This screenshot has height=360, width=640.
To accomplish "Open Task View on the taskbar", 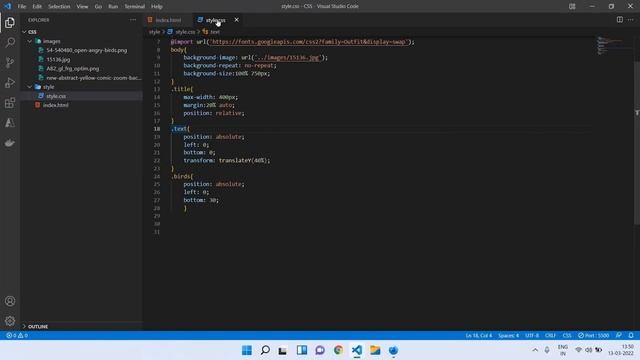I will 283,350.
